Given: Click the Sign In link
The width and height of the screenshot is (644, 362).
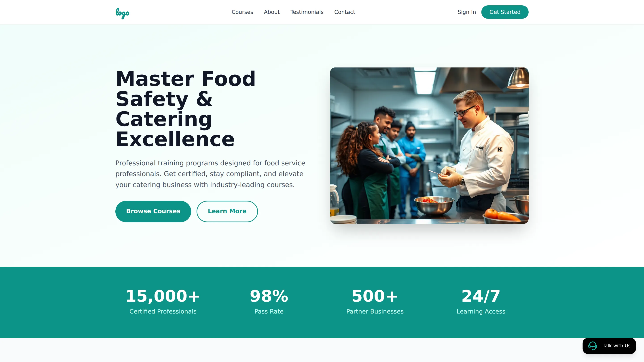Looking at the screenshot, I should click(x=466, y=12).
